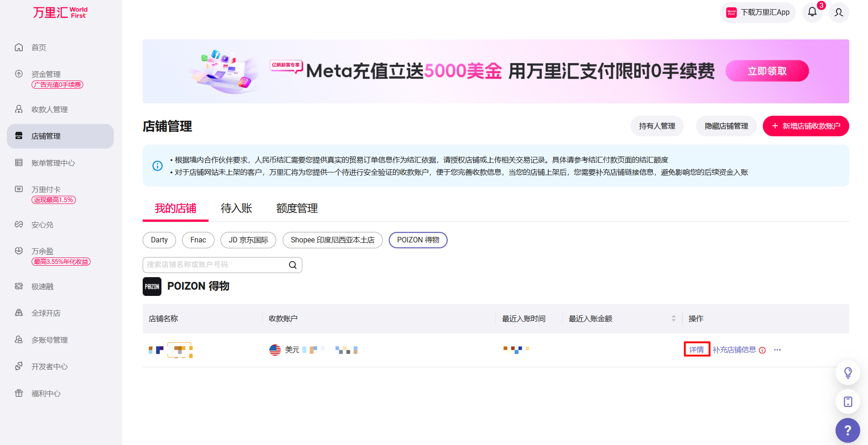Open 账单管理中心 in the sidebar
868x445 pixels.
[x=53, y=163]
